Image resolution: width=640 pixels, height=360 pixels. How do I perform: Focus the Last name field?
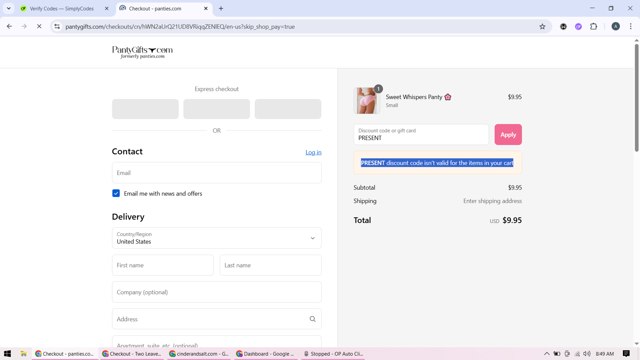pos(270,265)
